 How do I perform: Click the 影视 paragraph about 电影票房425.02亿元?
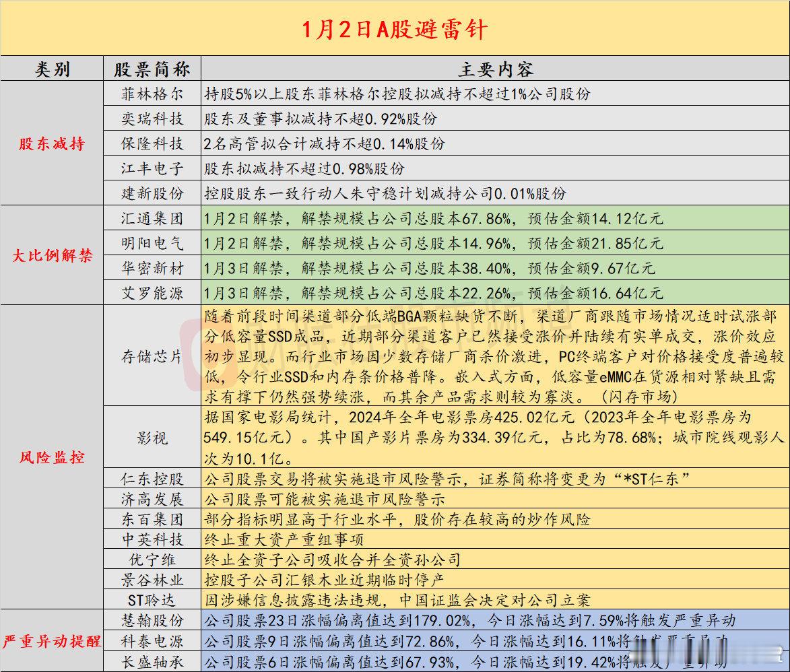pos(494,437)
